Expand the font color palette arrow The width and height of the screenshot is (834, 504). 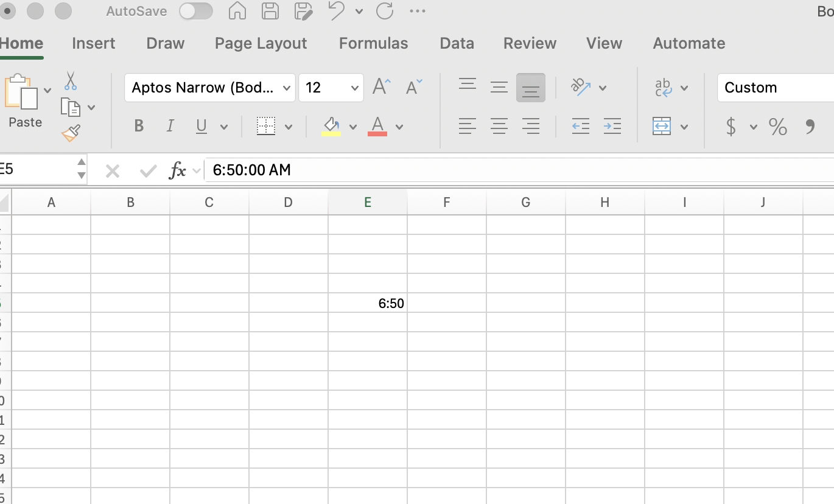coord(399,127)
